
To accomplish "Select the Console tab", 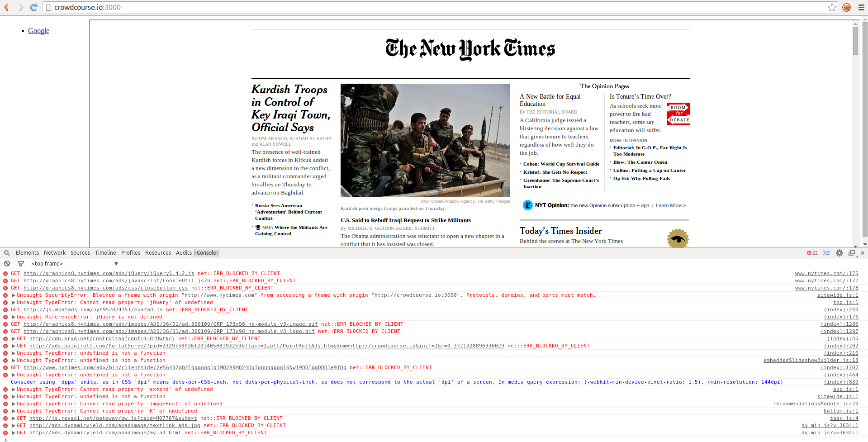I will click(206, 253).
